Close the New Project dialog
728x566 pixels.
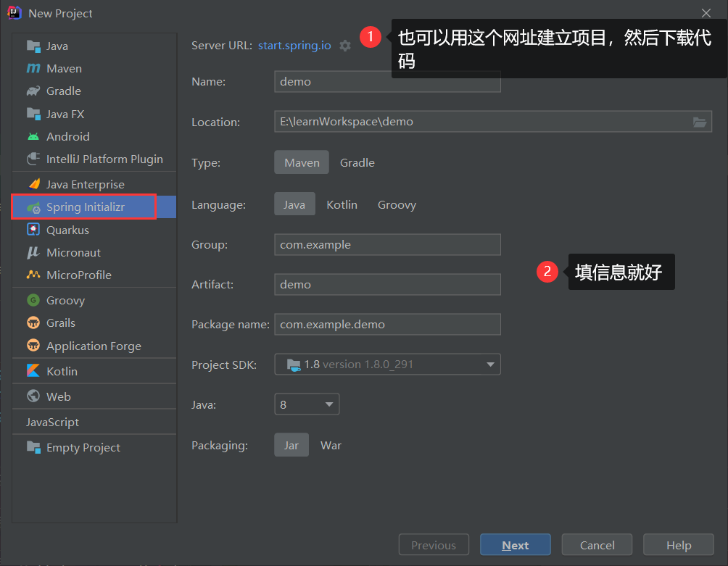[706, 13]
